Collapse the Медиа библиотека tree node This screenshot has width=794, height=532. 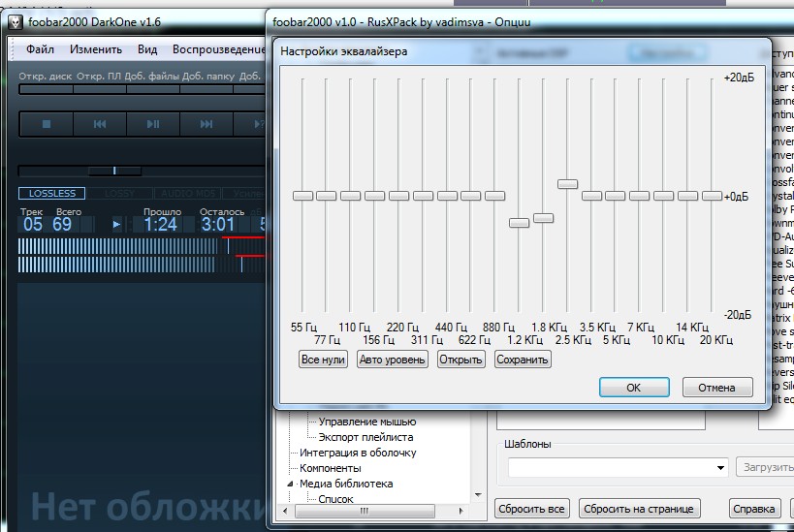point(290,484)
